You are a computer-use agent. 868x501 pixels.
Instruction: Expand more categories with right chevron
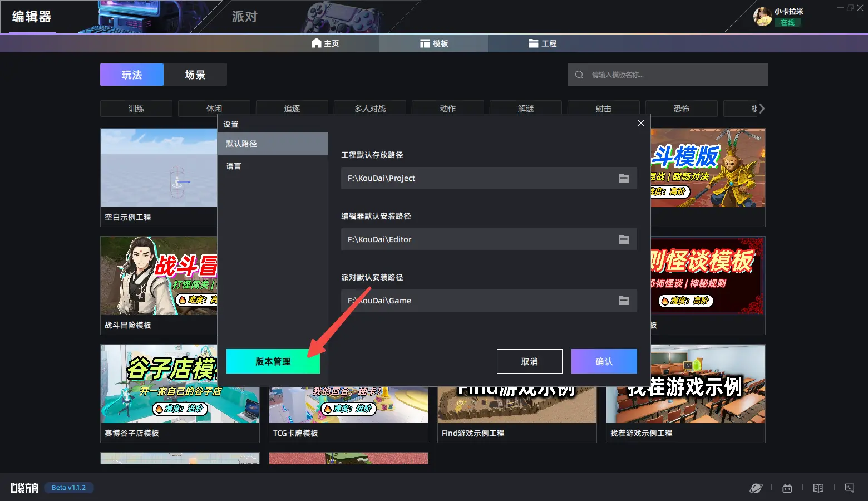pos(761,109)
